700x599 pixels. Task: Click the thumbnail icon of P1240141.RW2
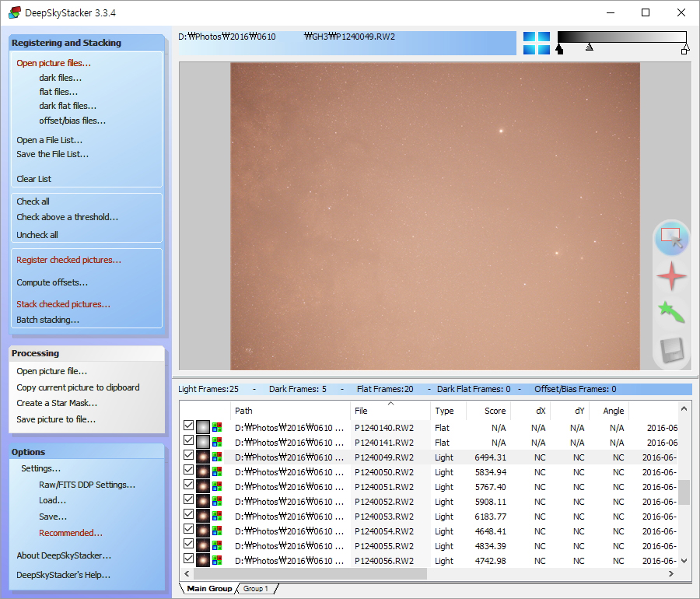tap(203, 442)
